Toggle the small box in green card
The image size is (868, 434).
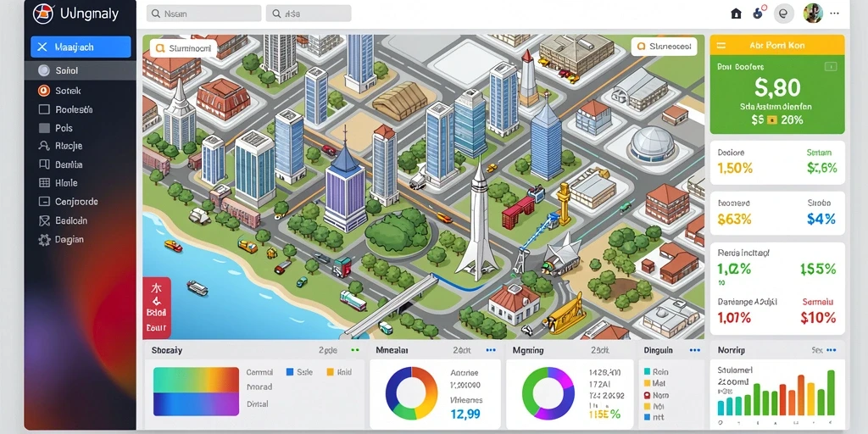pos(830,66)
